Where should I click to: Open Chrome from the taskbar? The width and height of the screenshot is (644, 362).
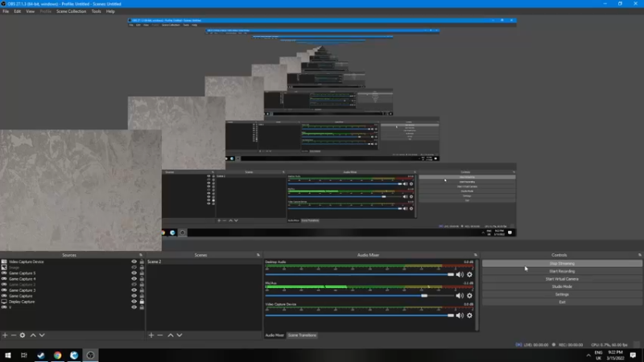(x=57, y=356)
